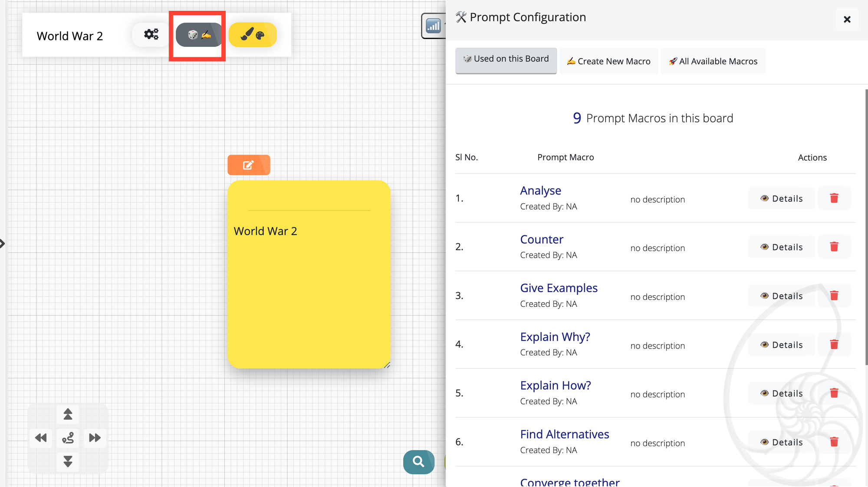Close the Prompt Configuration panel
Image resolution: width=868 pixels, height=487 pixels.
click(x=847, y=20)
